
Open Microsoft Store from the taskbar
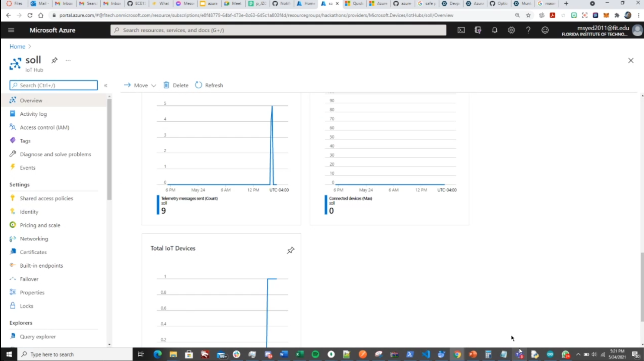(x=189, y=354)
